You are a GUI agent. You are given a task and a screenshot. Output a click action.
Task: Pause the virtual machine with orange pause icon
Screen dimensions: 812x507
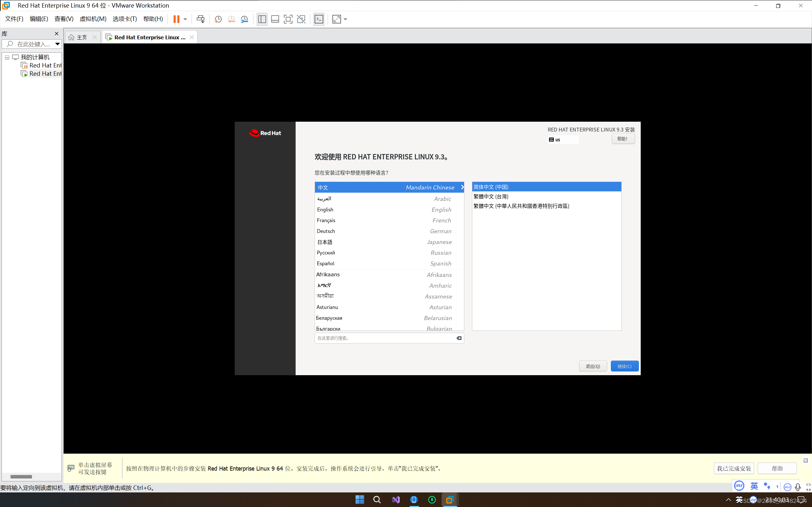[x=176, y=19]
